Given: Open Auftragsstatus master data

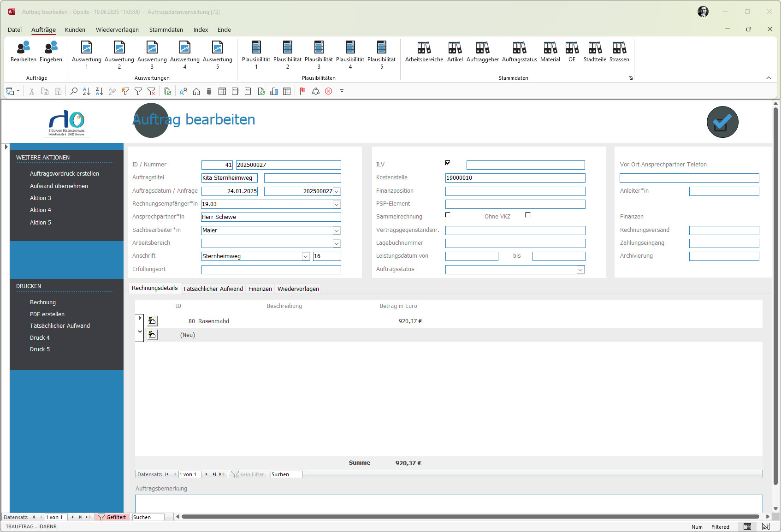Looking at the screenshot, I should tap(520, 51).
